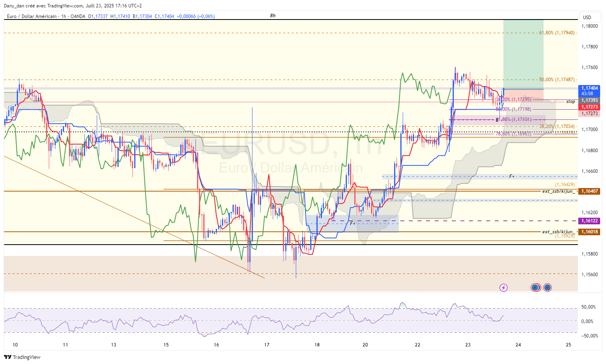Click the purple price tag 1,16122
The image size is (606, 364).
590,221
